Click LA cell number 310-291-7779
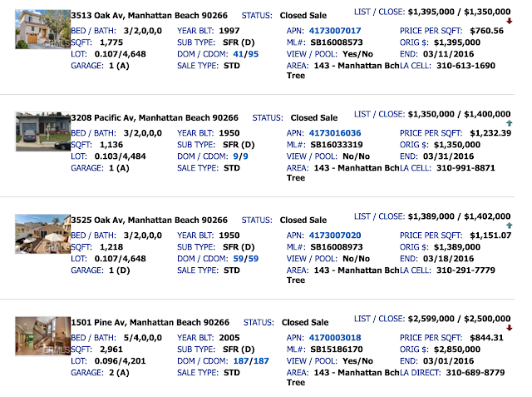This screenshot has width=532, height=397. click(x=465, y=270)
